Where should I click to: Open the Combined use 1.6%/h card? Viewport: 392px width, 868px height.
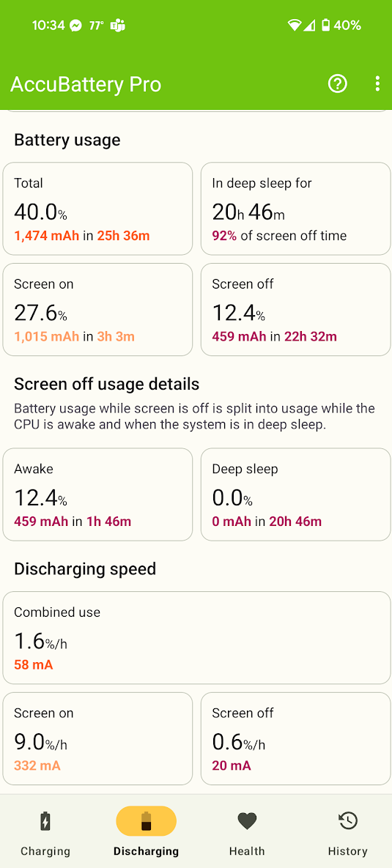coord(196,638)
